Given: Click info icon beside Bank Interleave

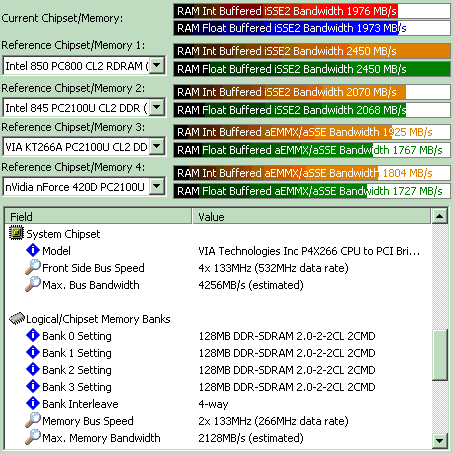Looking at the screenshot, I should [x=33, y=403].
